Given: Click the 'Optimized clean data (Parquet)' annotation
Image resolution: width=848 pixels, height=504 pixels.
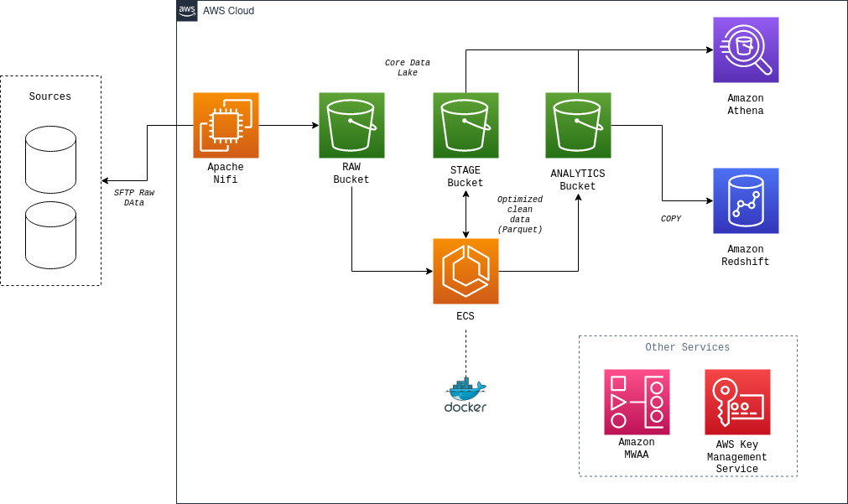Looking at the screenshot, I should pyautogui.click(x=520, y=214).
